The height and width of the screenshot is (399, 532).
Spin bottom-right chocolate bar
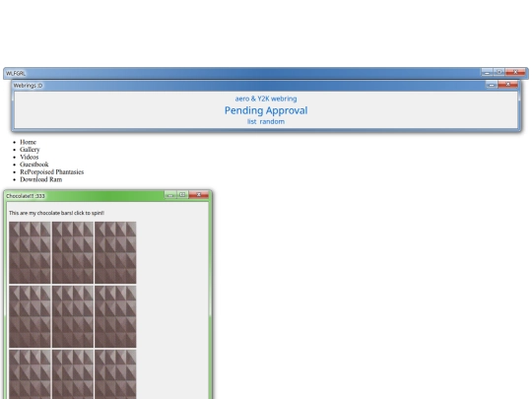click(x=115, y=374)
